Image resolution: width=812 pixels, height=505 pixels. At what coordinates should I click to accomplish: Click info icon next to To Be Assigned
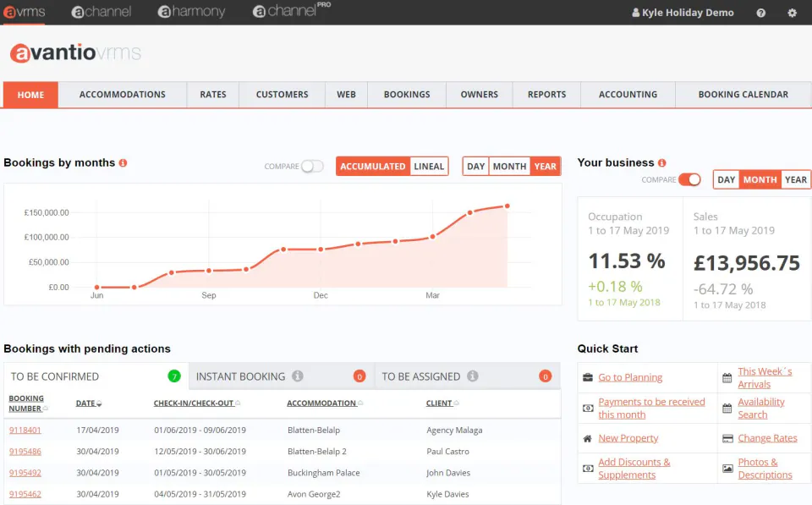click(x=472, y=376)
